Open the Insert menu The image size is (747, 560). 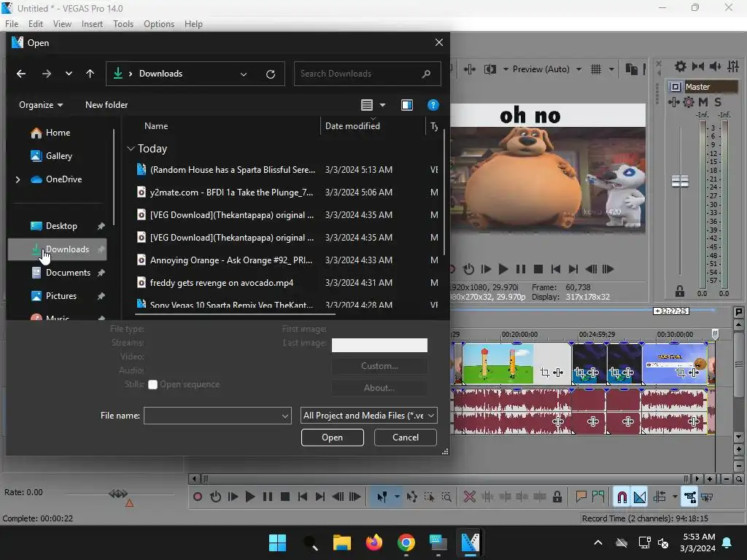(x=92, y=24)
